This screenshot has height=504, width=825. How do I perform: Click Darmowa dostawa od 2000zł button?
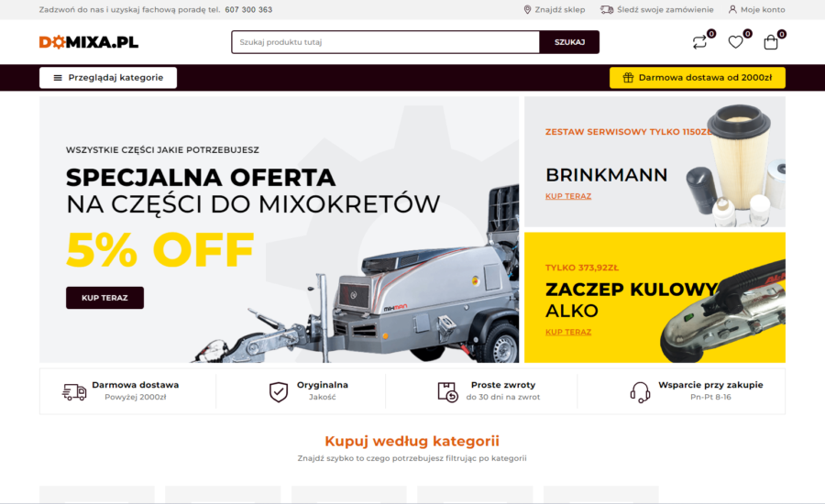pyautogui.click(x=698, y=78)
